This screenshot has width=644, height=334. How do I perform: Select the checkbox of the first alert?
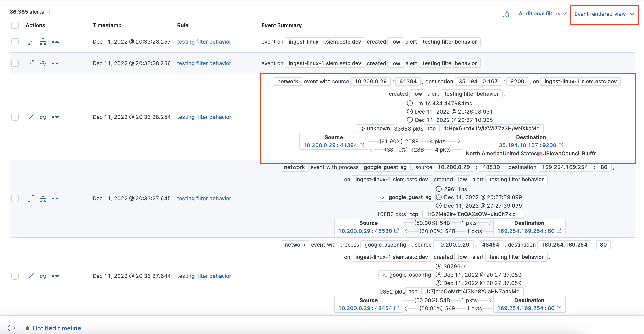[15, 42]
